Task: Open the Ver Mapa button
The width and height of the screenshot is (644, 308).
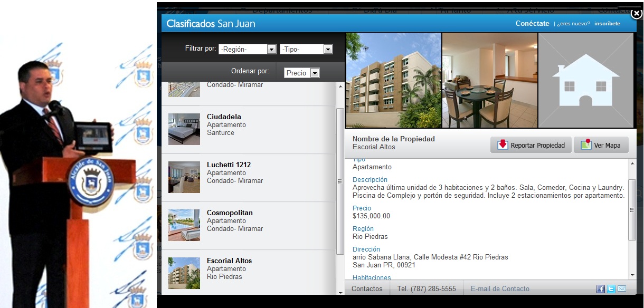Action: tap(601, 145)
